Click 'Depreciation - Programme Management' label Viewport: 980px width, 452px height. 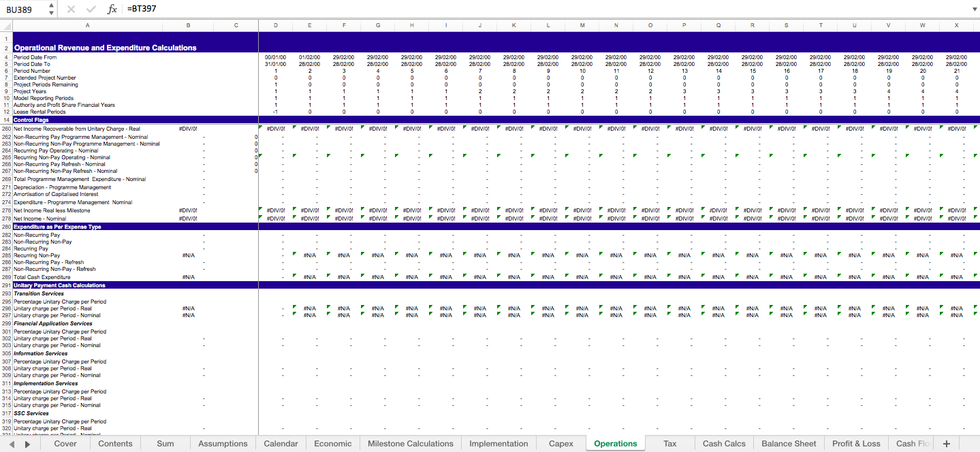coord(62,187)
